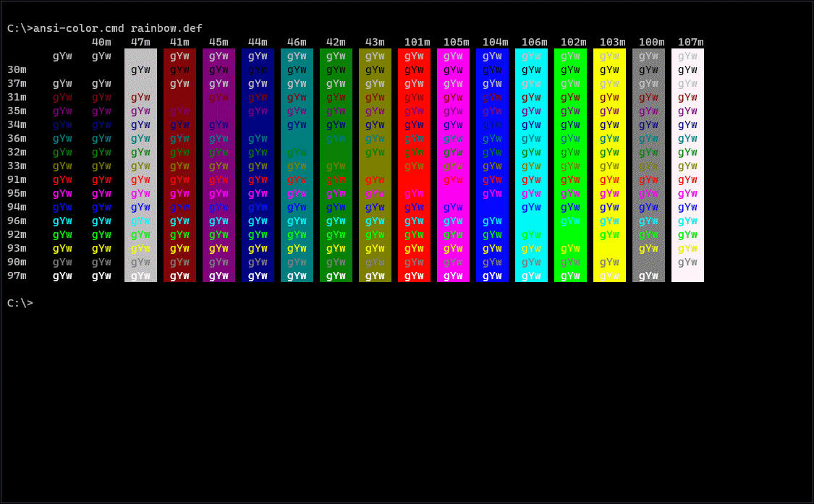Image resolution: width=814 pixels, height=504 pixels.
Task: Click the teal gYw in row 36m under 47m
Action: coord(140,139)
